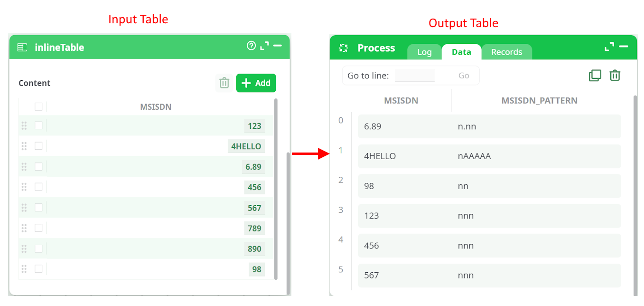The image size is (644, 306).
Task: Grab the drag handle of the 123 row
Action: 24,126
